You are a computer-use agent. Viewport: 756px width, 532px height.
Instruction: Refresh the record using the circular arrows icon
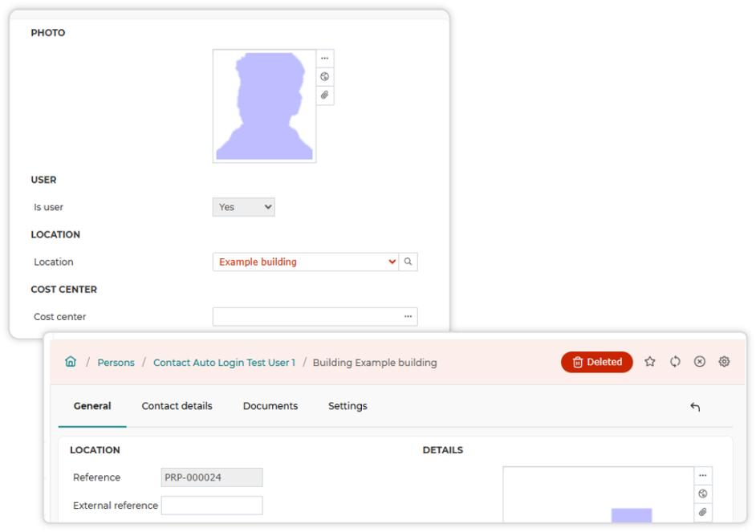(x=675, y=362)
